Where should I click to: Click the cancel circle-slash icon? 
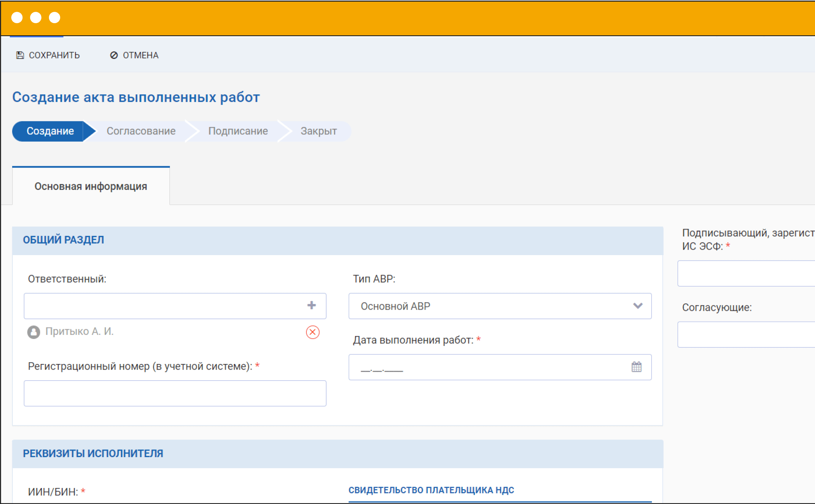(114, 55)
